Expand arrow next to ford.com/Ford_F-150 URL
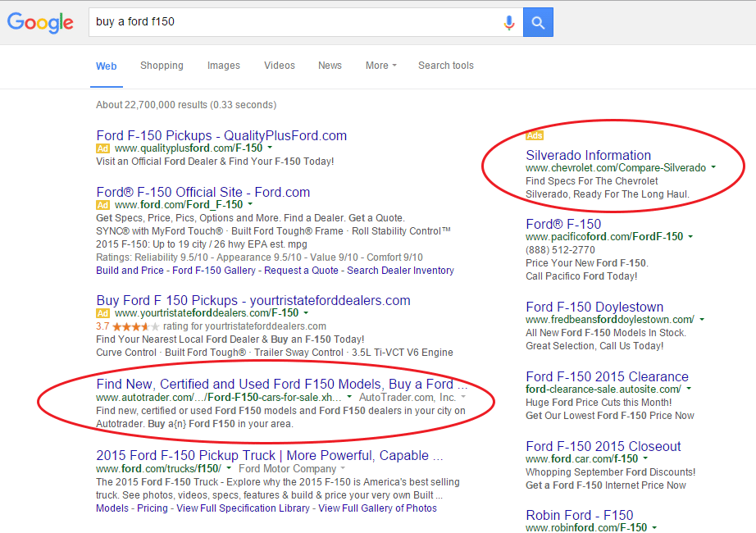The image size is (756, 533). [x=250, y=204]
